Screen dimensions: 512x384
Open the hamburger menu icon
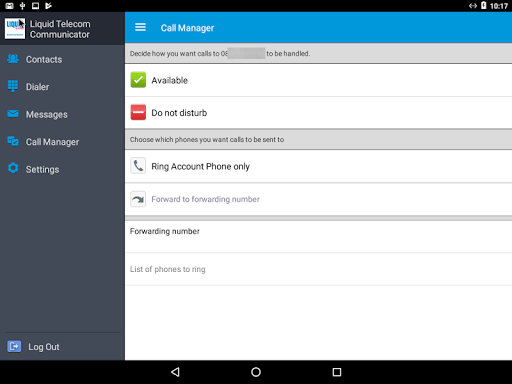click(140, 27)
